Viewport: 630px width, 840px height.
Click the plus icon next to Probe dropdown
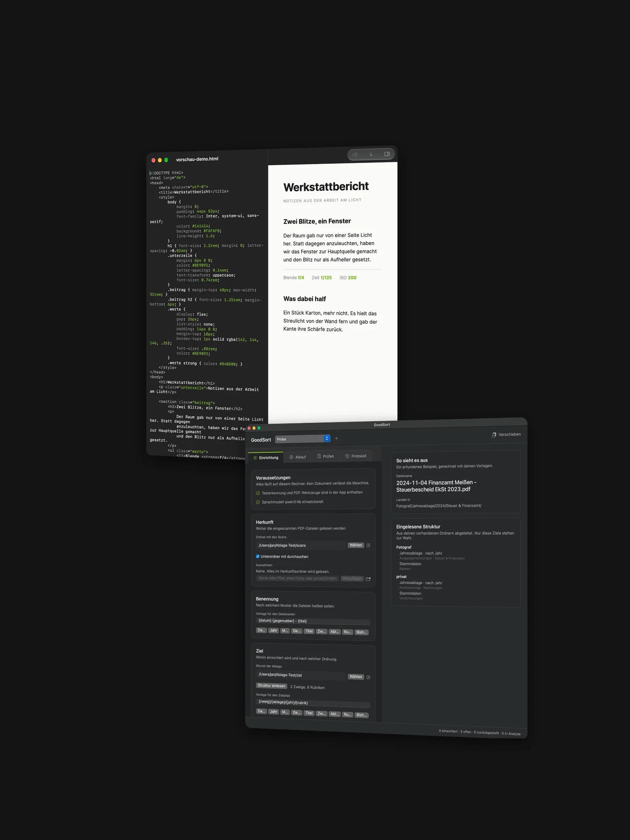coord(336,438)
